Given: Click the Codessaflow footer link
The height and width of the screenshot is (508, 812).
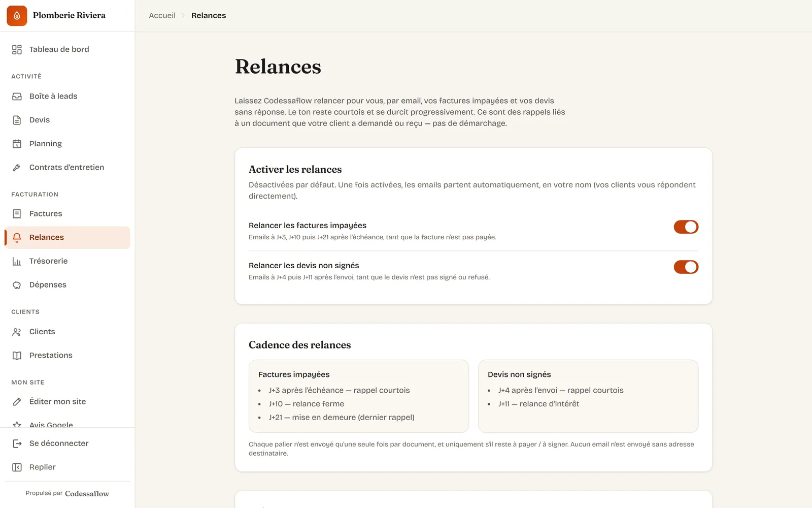Looking at the screenshot, I should (x=87, y=493).
